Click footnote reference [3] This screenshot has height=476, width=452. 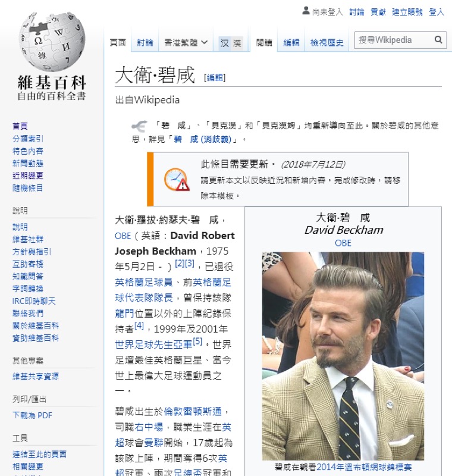tap(190, 263)
